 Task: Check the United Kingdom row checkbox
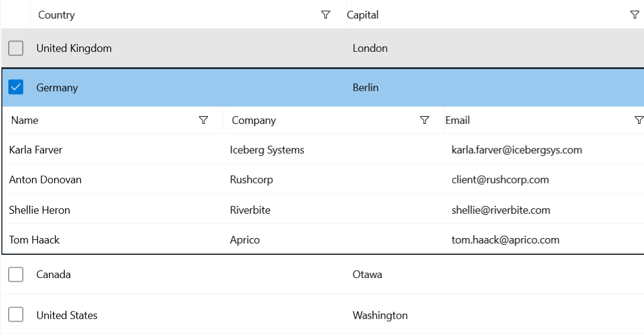pos(16,48)
